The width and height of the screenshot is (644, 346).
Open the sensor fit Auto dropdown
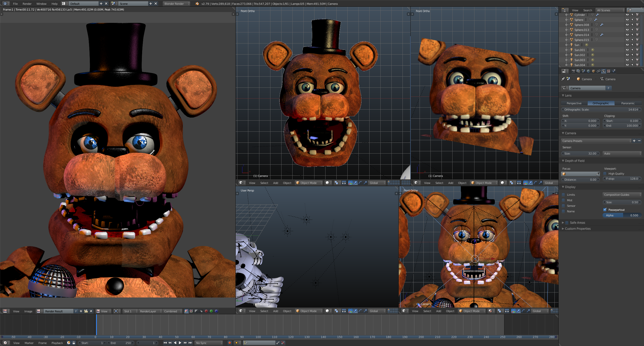pyautogui.click(x=622, y=153)
